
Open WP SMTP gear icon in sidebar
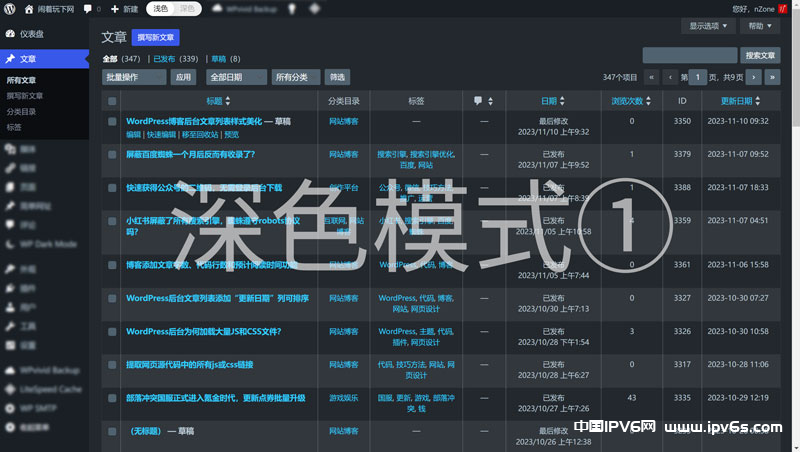pos(10,408)
